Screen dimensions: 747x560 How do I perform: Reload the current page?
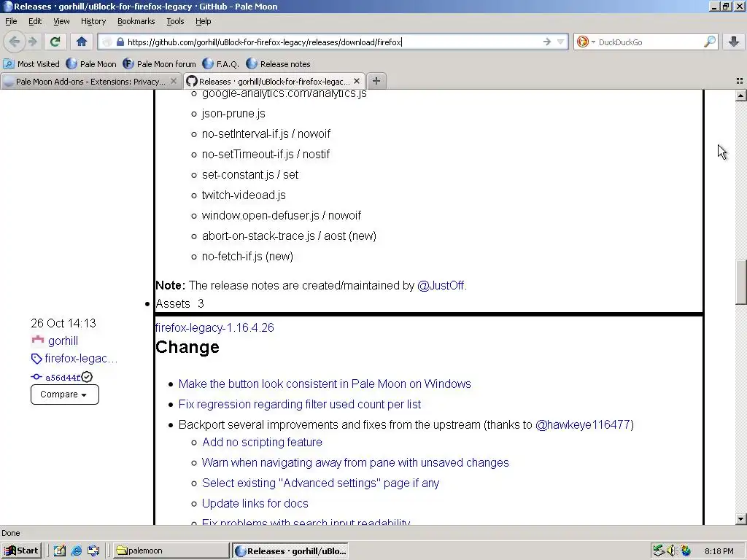coord(55,42)
